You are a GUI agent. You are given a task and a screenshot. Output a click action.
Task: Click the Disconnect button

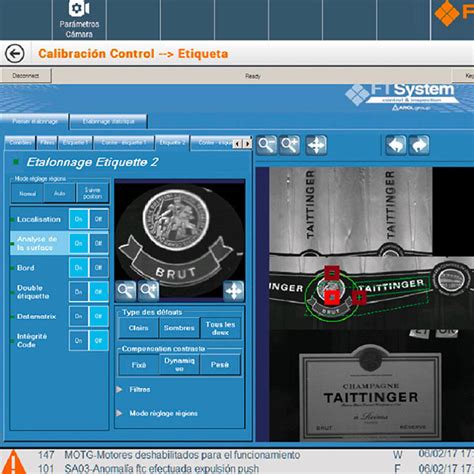tap(26, 76)
